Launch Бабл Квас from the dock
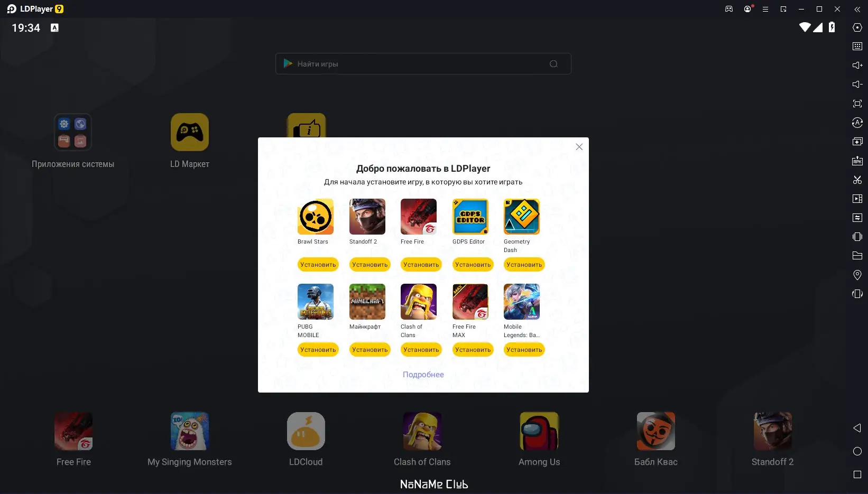868x494 pixels. click(x=656, y=431)
